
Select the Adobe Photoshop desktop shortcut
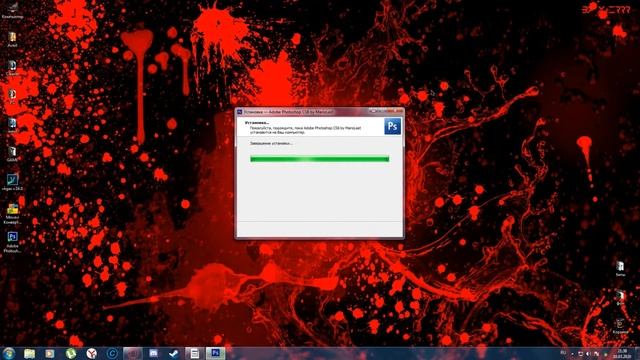[x=12, y=242]
